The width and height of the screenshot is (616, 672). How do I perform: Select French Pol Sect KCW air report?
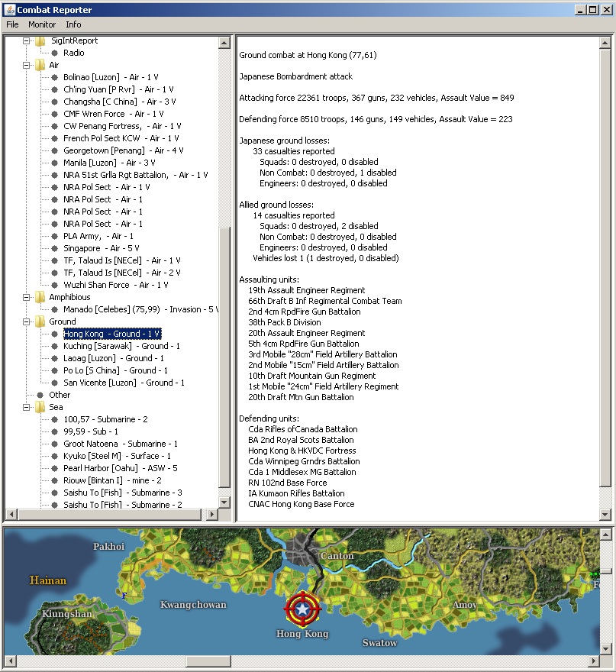pyautogui.click(x=121, y=138)
